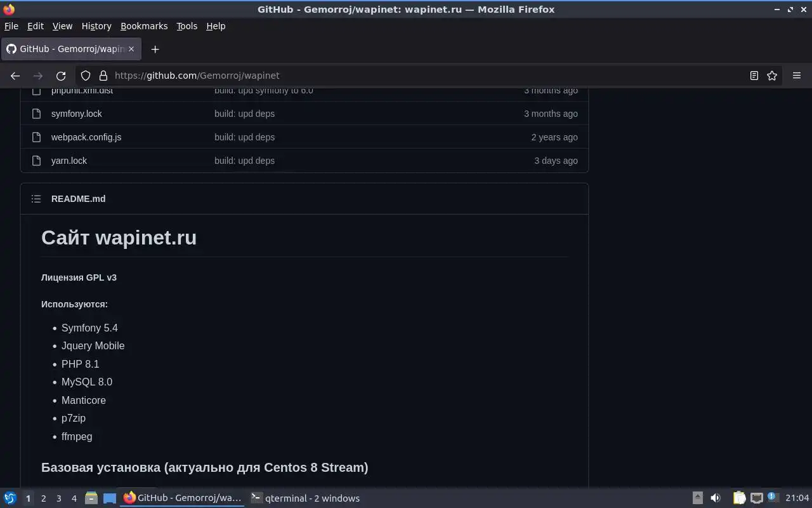Click the 'Manticore' list item
The width and height of the screenshot is (812, 508).
[x=84, y=400]
